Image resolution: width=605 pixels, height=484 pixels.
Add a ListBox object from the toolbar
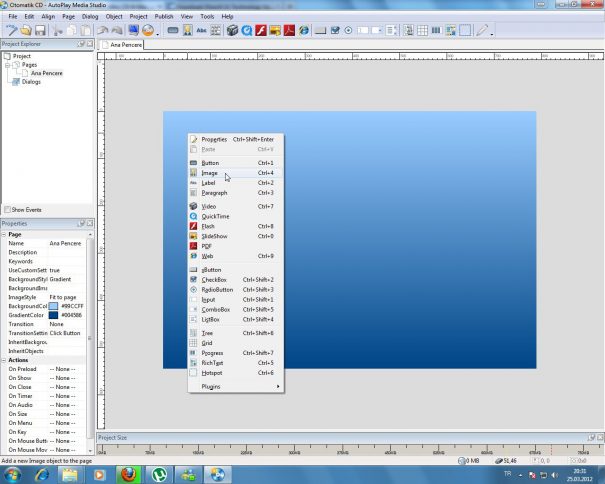coord(391,30)
